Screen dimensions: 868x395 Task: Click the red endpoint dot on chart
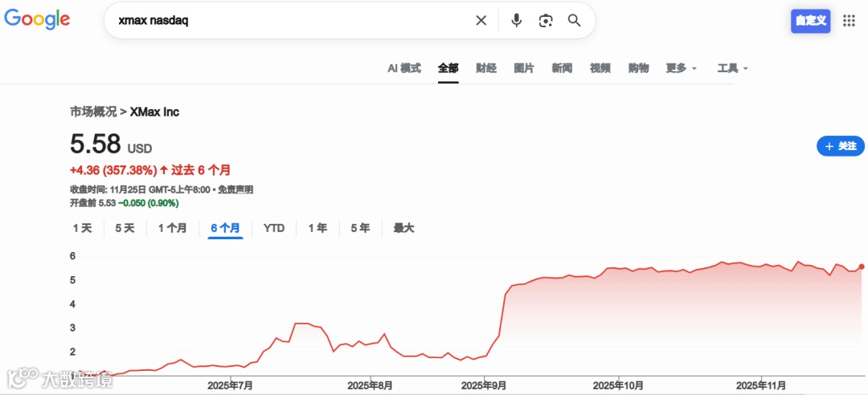(862, 267)
